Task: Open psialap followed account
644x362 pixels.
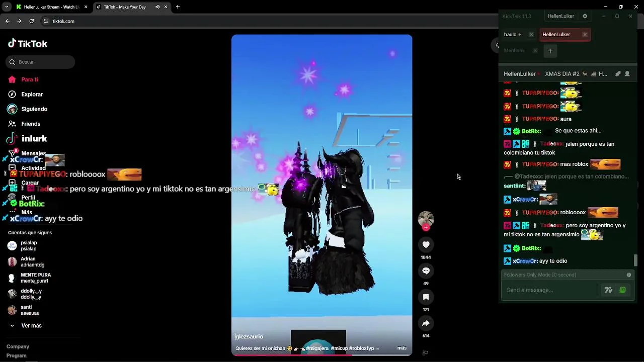Action: coord(23,246)
